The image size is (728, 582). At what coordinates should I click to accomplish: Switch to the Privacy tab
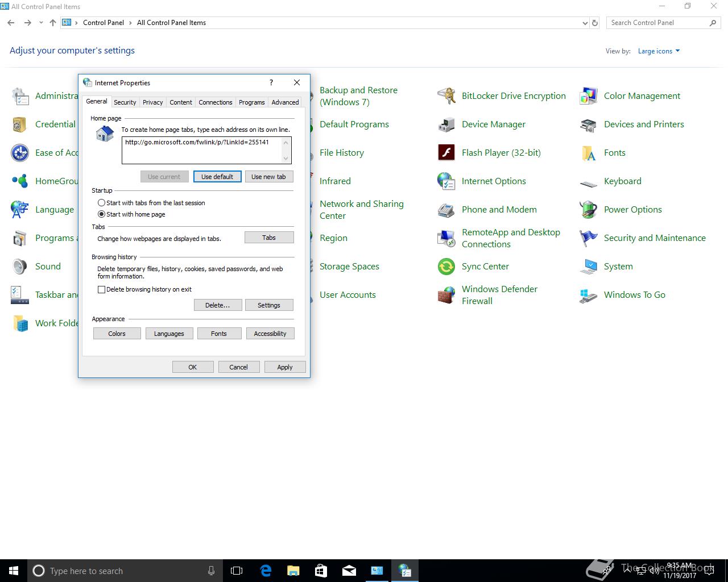click(x=152, y=102)
